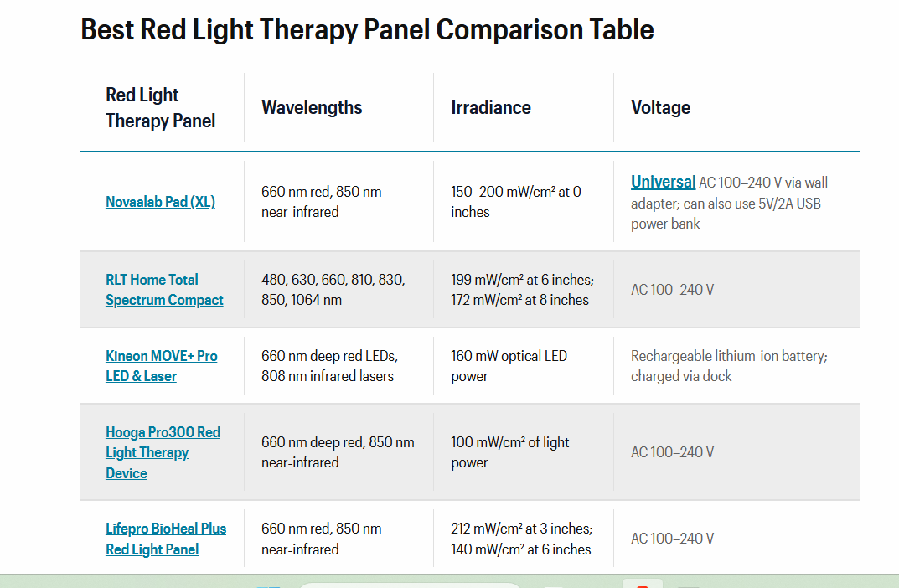Follow the Kineon MOVE+ Pro LED & Laser link
Image resolution: width=899 pixels, height=588 pixels.
tap(161, 366)
